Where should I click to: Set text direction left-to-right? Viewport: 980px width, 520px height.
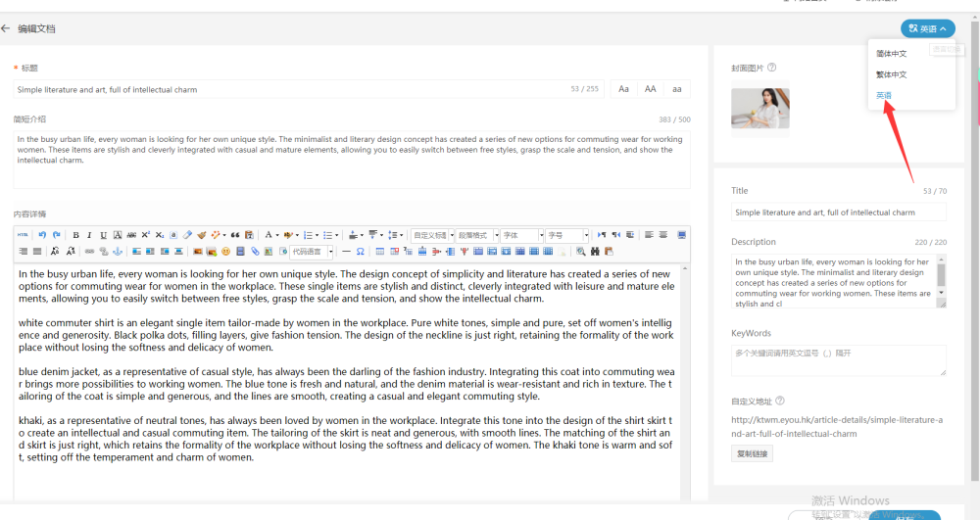pyautogui.click(x=602, y=235)
